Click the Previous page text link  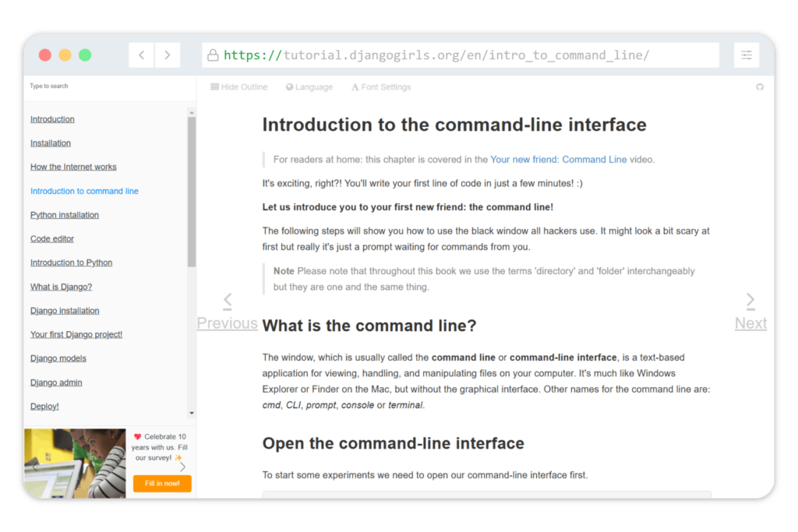pyautogui.click(x=227, y=323)
